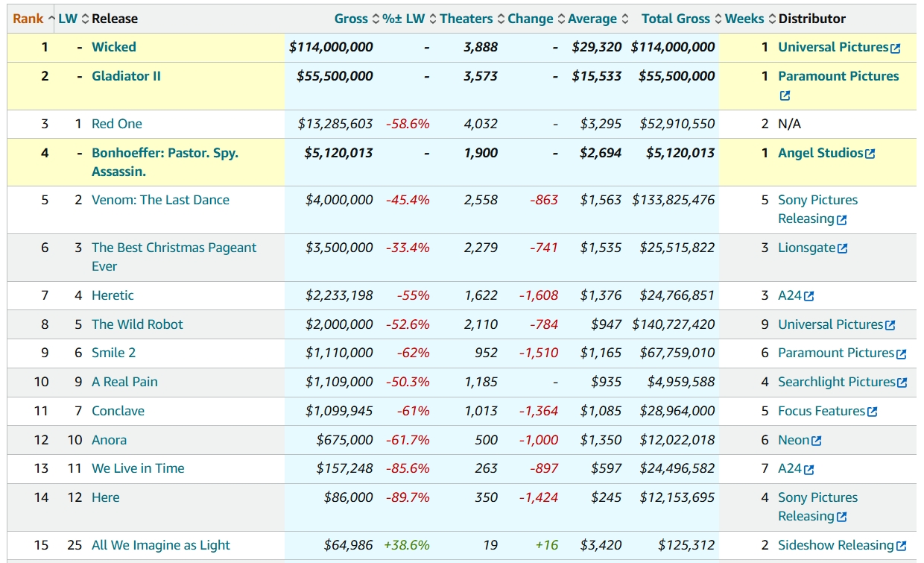Screen dimensions: 924x563
Task: Click the sort icon beside Theaters
Action: 501,19
